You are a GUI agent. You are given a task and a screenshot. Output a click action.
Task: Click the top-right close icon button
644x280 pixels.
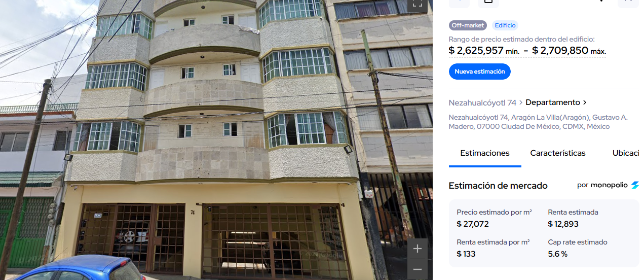628,3
